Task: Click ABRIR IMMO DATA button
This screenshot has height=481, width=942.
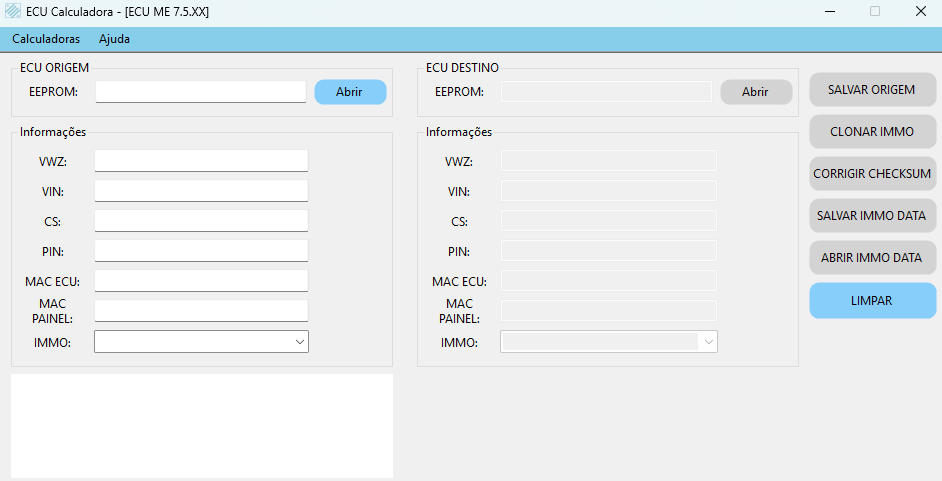Action: click(x=872, y=258)
